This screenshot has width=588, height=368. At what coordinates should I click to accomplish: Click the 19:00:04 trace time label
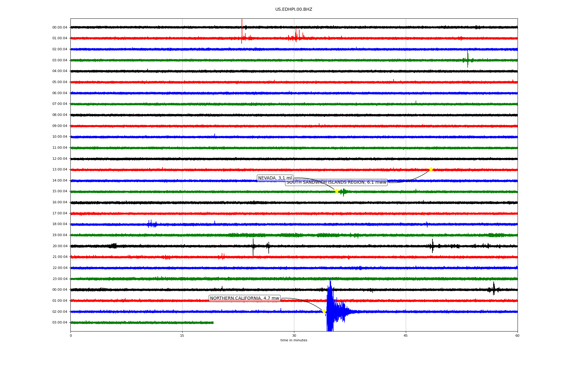point(60,235)
